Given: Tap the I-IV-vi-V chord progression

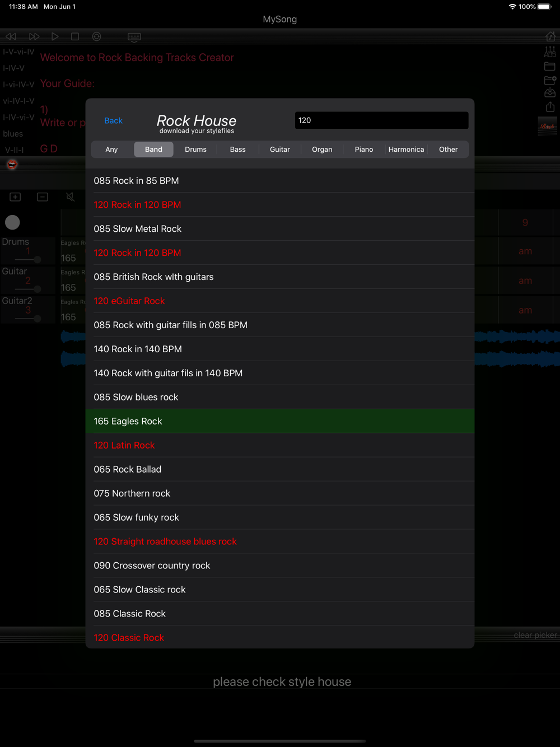Looking at the screenshot, I should pyautogui.click(x=18, y=118).
